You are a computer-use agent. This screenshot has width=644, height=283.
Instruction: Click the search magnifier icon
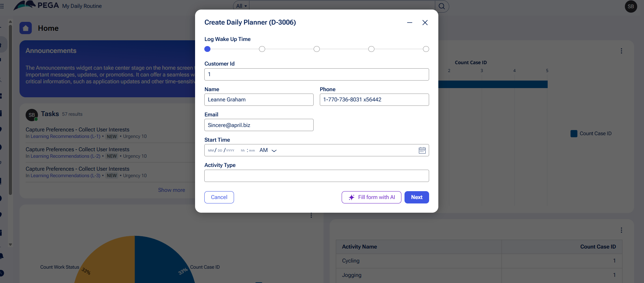coord(442,6)
